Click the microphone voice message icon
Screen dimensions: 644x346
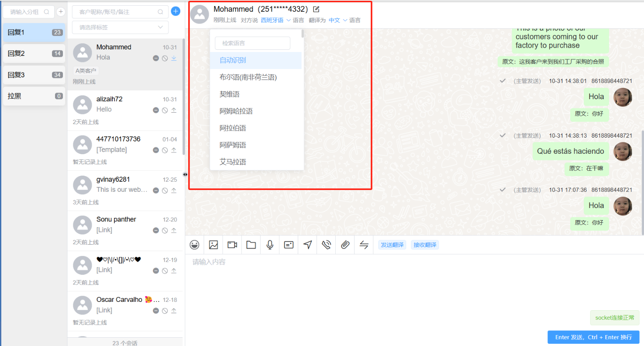coord(270,245)
